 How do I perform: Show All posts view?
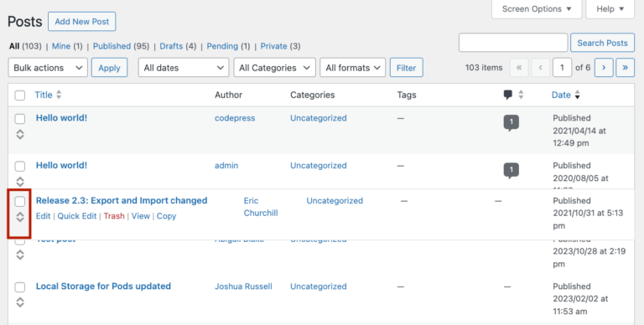pyautogui.click(x=14, y=46)
